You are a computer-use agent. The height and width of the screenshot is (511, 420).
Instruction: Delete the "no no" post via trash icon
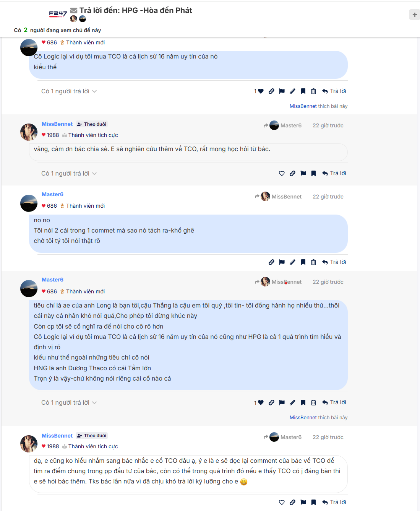tap(313, 262)
